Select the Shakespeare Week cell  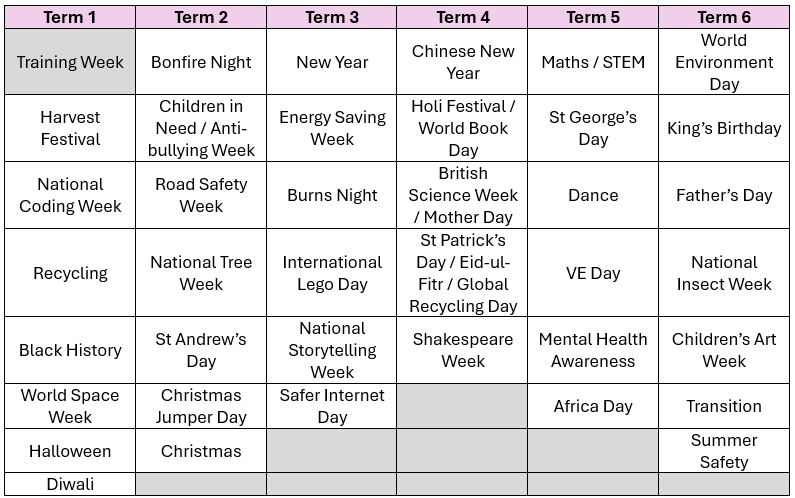point(463,350)
